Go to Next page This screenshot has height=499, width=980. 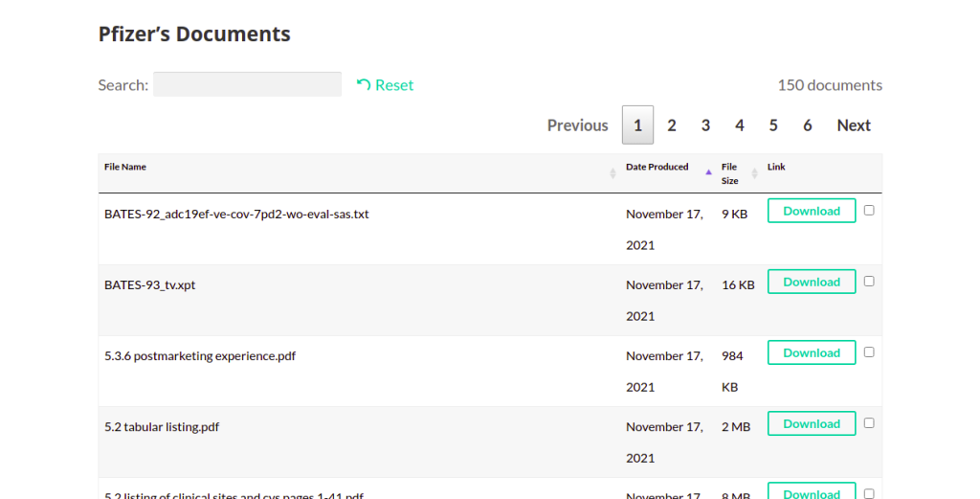point(854,125)
